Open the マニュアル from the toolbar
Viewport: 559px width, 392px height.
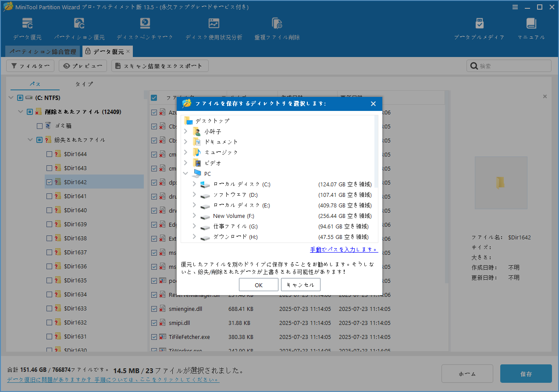pos(531,28)
